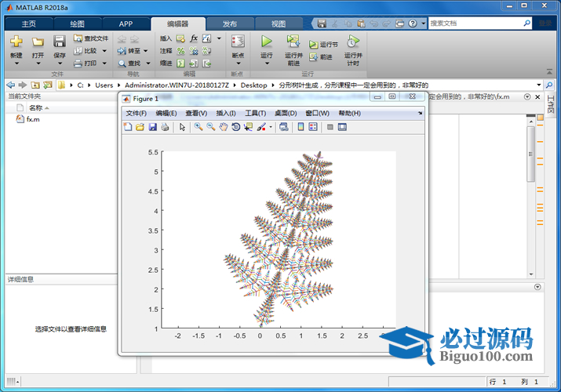Click the 断点 (Breakpoints) icon
The height and width of the screenshot is (392, 561).
click(x=238, y=42)
